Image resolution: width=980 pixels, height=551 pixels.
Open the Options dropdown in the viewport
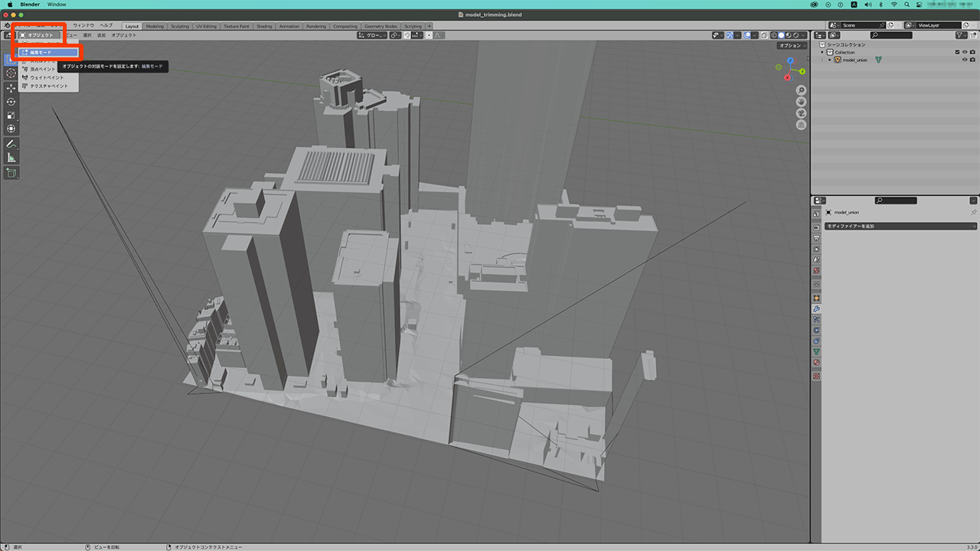coord(792,45)
